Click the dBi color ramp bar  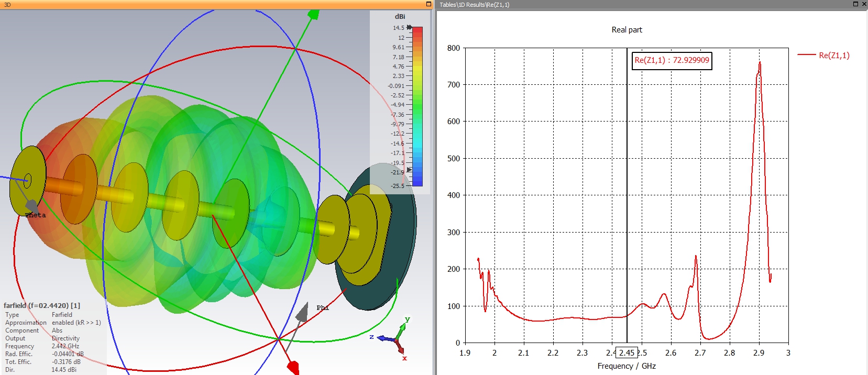417,106
